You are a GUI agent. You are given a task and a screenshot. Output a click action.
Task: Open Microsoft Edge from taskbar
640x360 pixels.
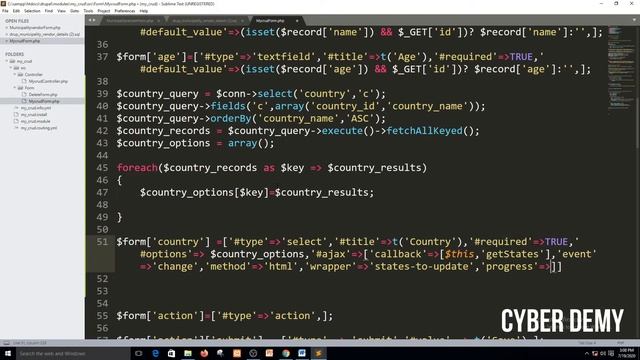[156, 353]
